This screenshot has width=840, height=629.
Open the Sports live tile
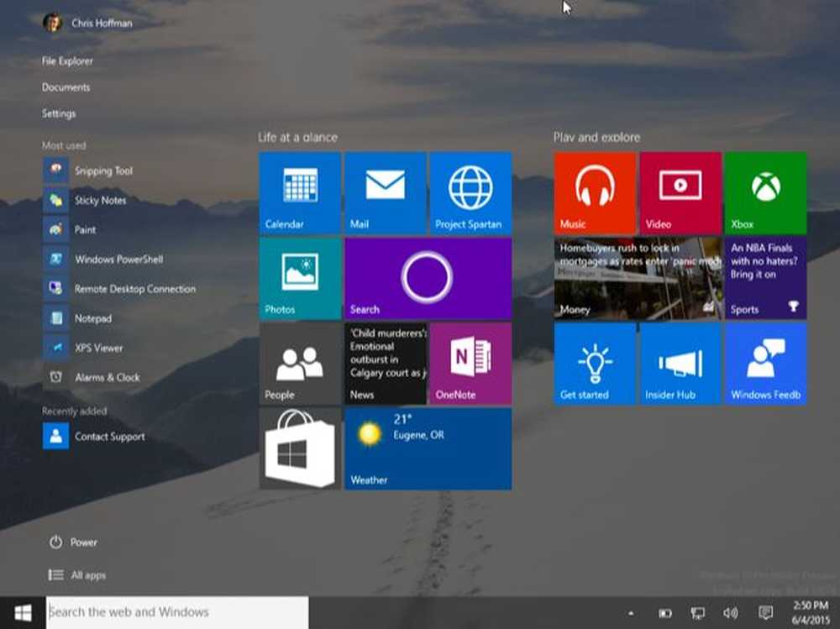(765, 279)
